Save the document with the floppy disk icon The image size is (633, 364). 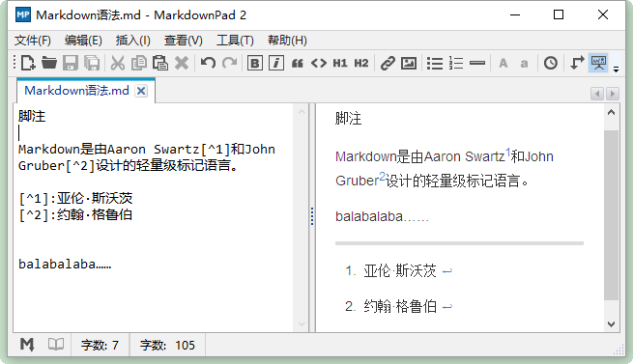(71, 63)
